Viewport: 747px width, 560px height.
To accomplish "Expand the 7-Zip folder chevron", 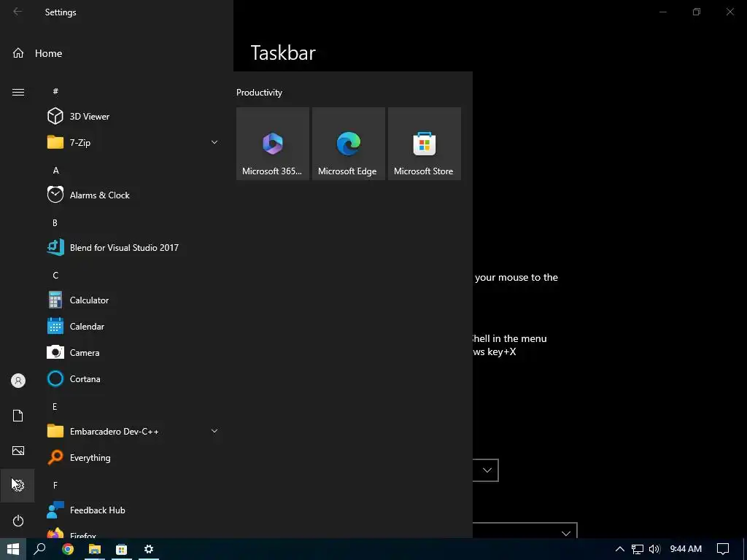I will coord(214,142).
